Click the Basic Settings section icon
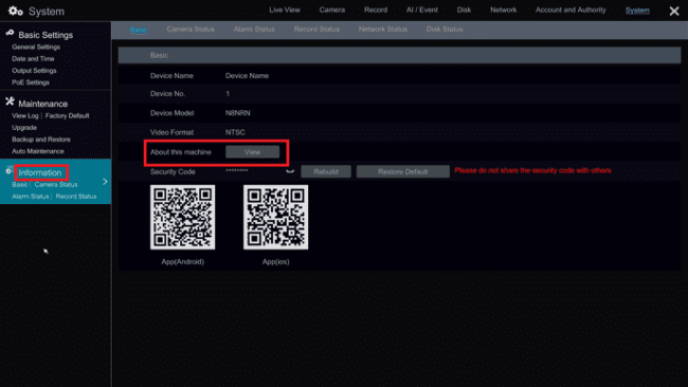Image resolution: width=688 pixels, height=387 pixels. 10,33
